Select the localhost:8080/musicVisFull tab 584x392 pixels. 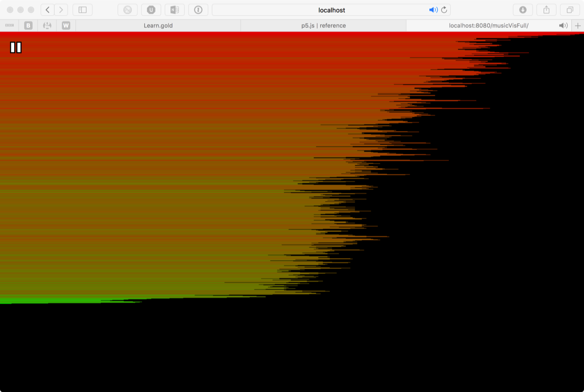click(x=489, y=26)
